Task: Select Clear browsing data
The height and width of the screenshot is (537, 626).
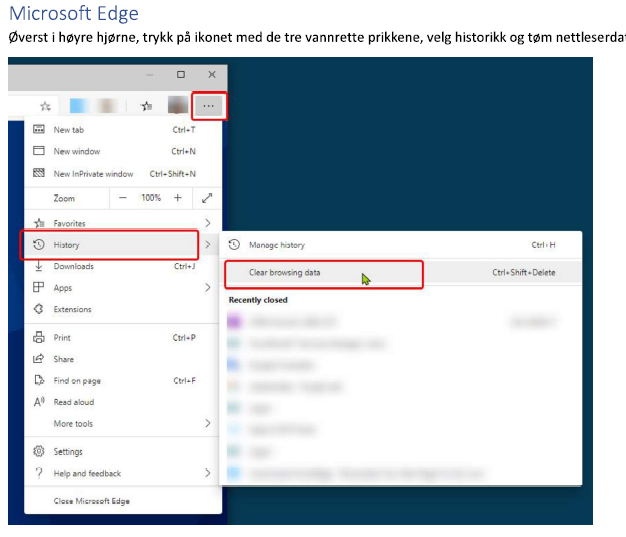Action: (401, 272)
